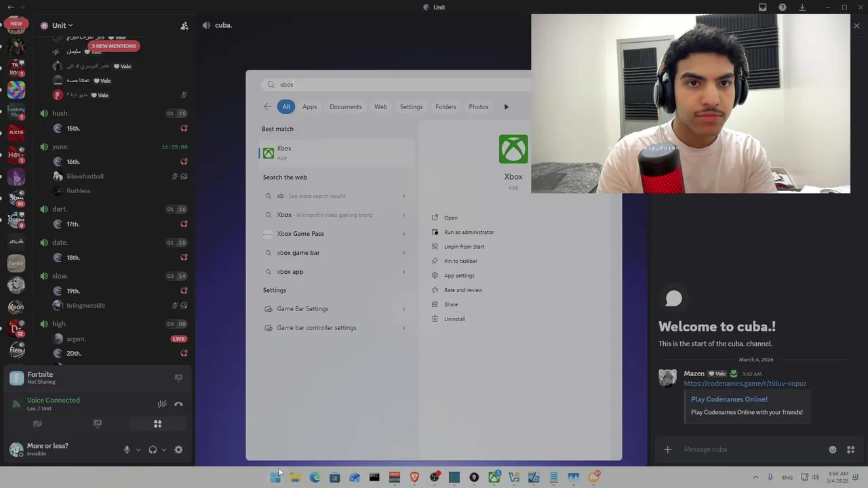
Task: Click the Windows search box containing xbox
Action: click(397, 85)
